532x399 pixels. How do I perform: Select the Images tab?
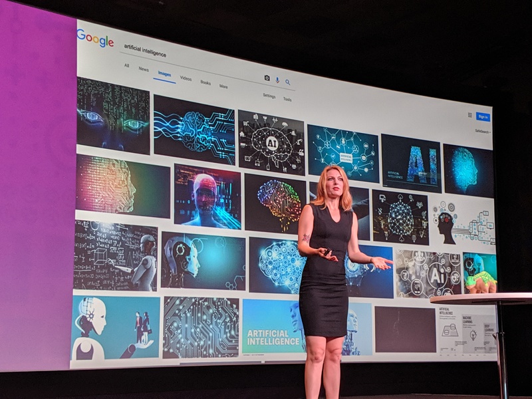pos(164,74)
